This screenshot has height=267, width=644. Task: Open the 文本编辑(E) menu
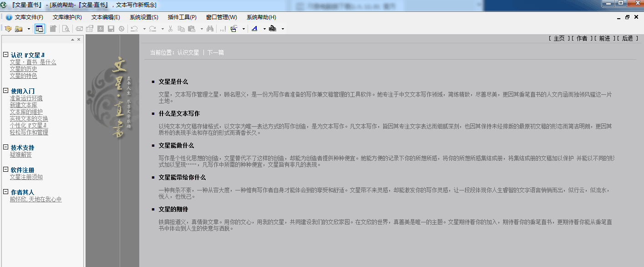[106, 17]
